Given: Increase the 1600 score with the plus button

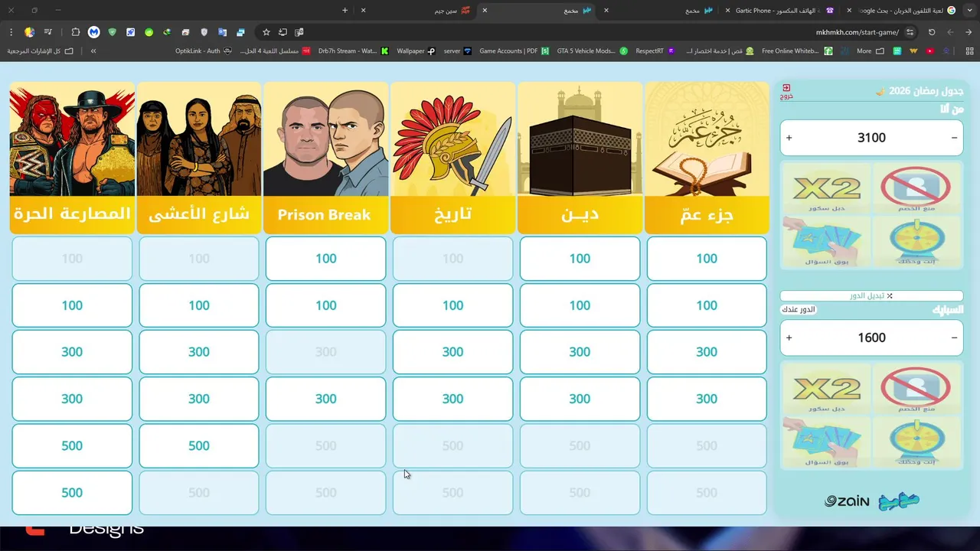Looking at the screenshot, I should [789, 337].
